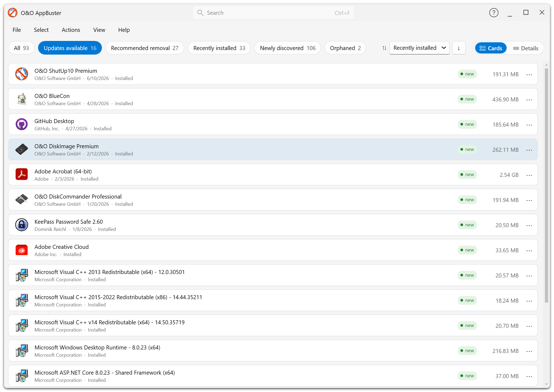Click the new badge on GitHub Desktop

pos(467,124)
